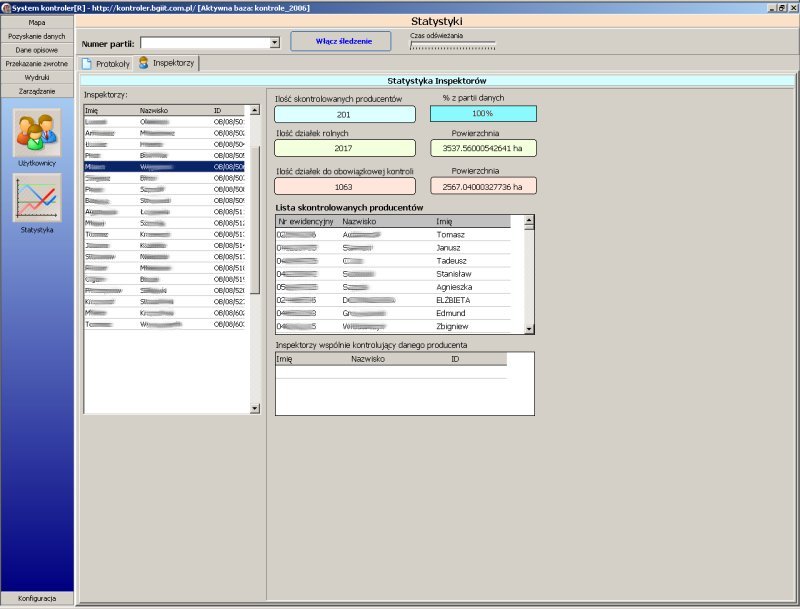
Task: Select the producer row named Agnieszka
Action: point(393,287)
